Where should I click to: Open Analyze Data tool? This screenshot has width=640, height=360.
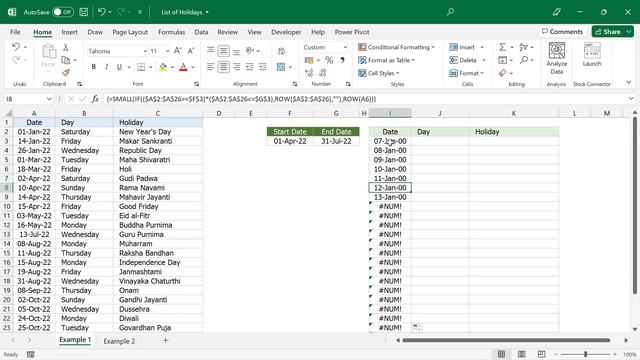coord(556,58)
